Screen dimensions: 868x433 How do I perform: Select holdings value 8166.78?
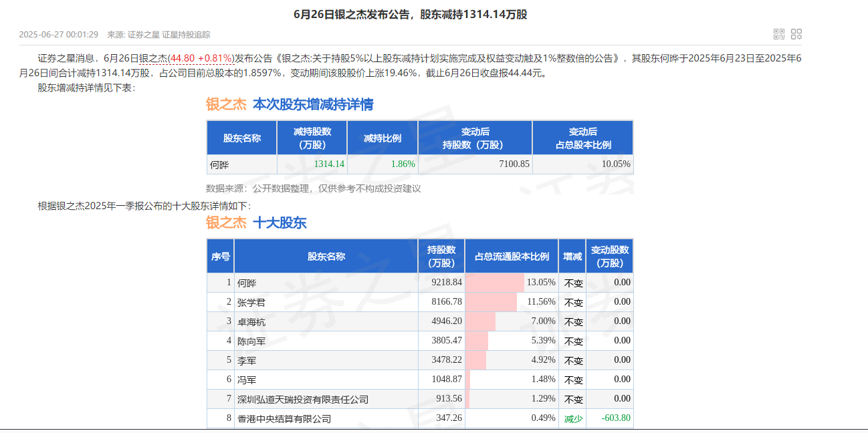click(447, 301)
